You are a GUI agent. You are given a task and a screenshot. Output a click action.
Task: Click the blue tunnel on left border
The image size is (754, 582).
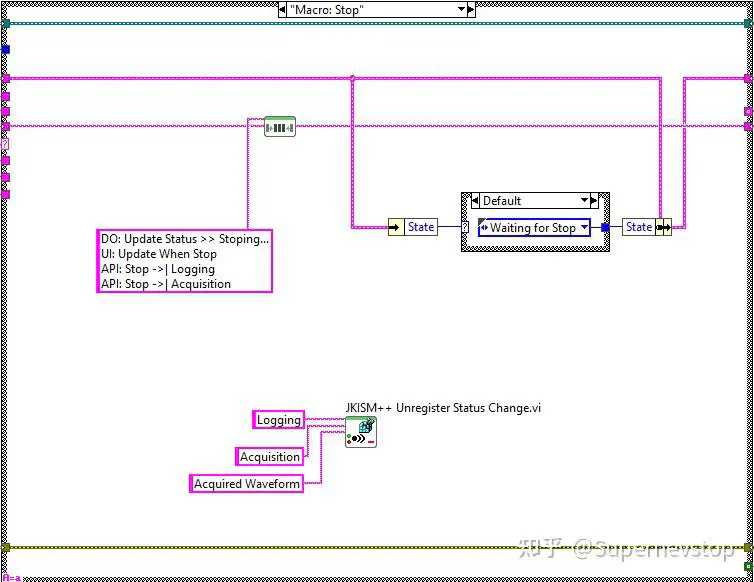(5, 49)
